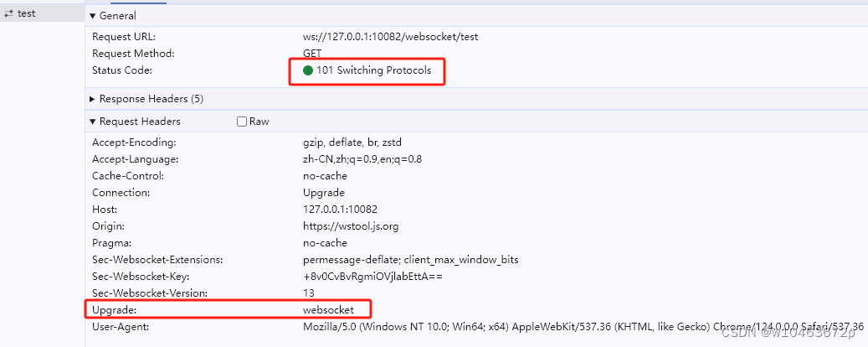Enable the Raw checkbox
Viewport: 868px width, 347px height.
click(241, 122)
